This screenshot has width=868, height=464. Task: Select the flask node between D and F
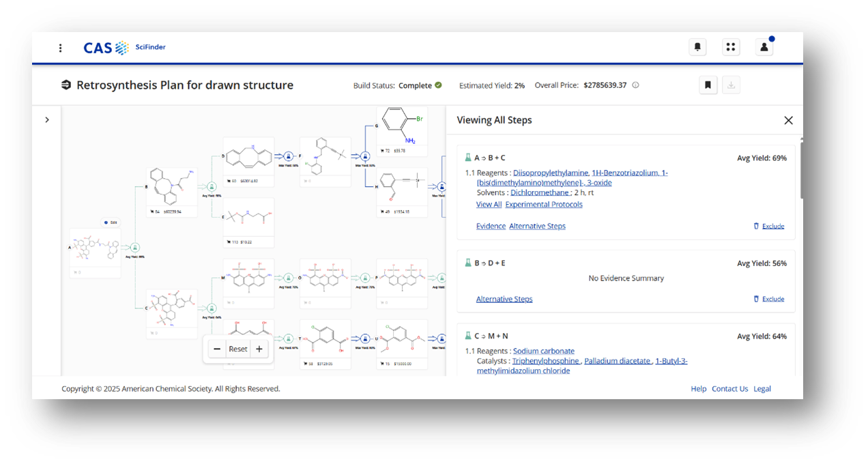click(288, 156)
